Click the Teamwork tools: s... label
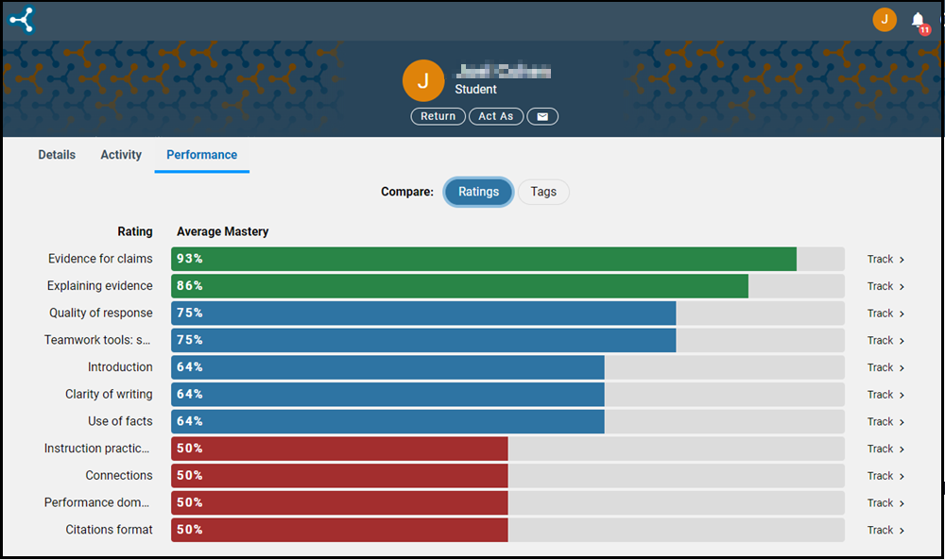Viewport: 945px width, 560px height. (97, 340)
